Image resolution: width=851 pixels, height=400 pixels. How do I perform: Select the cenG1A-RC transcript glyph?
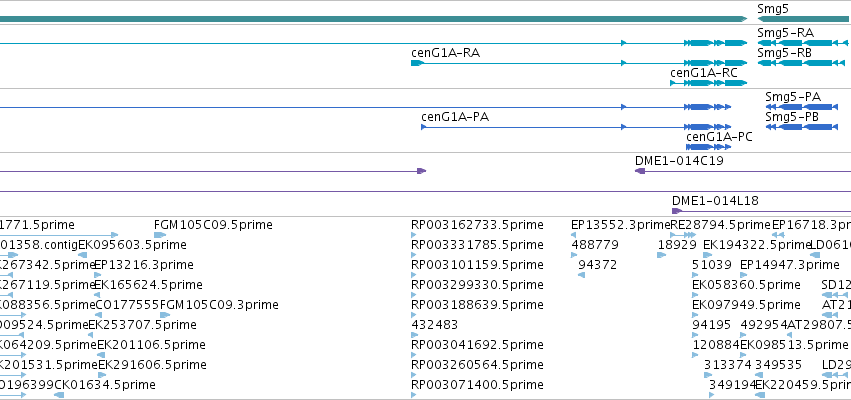click(x=708, y=83)
